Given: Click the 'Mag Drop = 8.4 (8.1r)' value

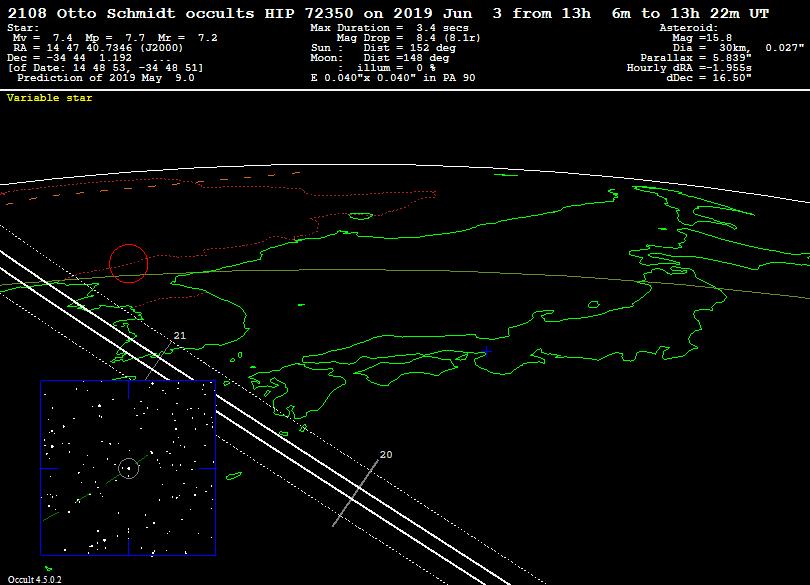Looking at the screenshot, I should click(408, 38).
